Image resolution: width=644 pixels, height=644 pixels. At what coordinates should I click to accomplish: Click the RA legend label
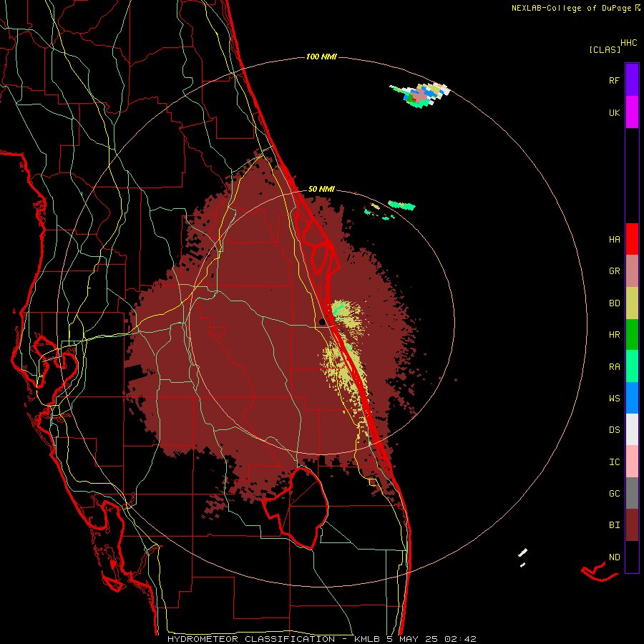point(615,366)
